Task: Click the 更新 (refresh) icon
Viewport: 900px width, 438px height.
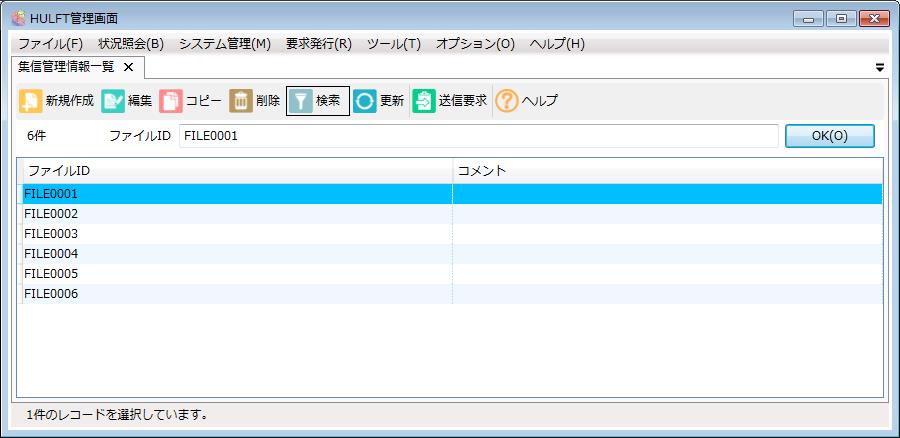Action: (365, 101)
